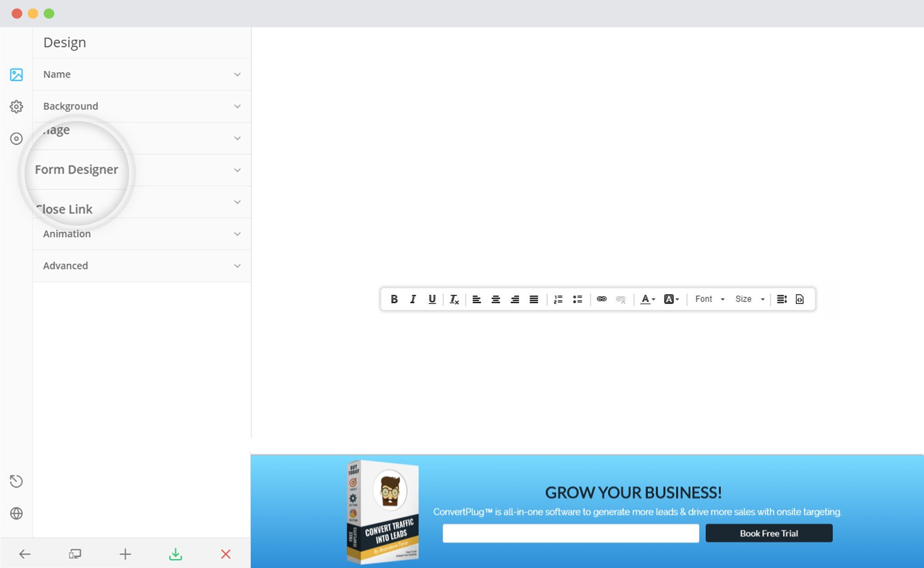Open the text color picker
Screen dimensions: 924x568
tap(648, 299)
